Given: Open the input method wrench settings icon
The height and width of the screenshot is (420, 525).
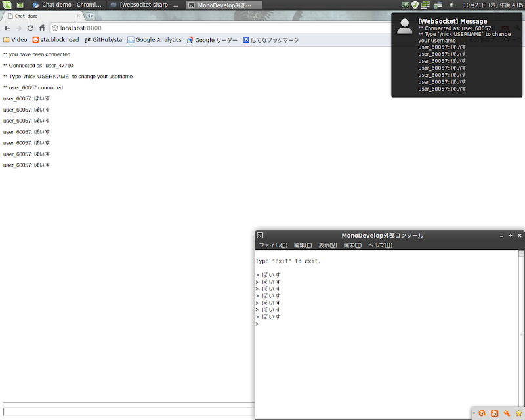Looking at the screenshot, I should [x=507, y=413].
